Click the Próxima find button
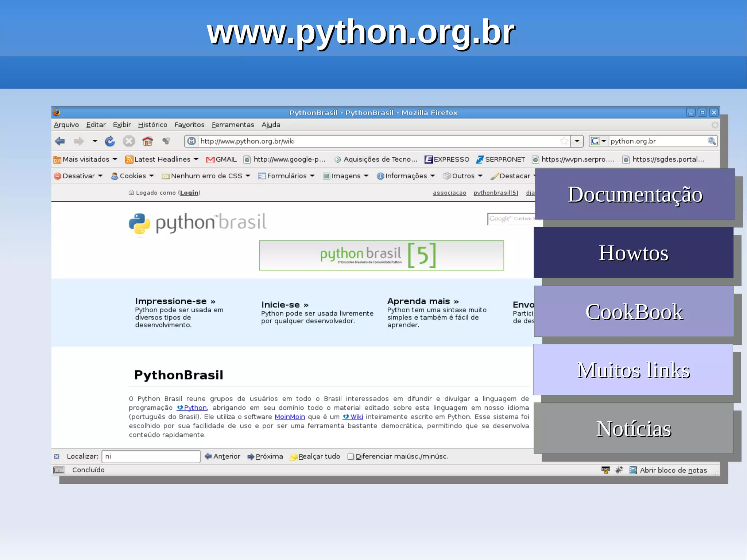Viewport: 747px width, 560px height. click(265, 456)
